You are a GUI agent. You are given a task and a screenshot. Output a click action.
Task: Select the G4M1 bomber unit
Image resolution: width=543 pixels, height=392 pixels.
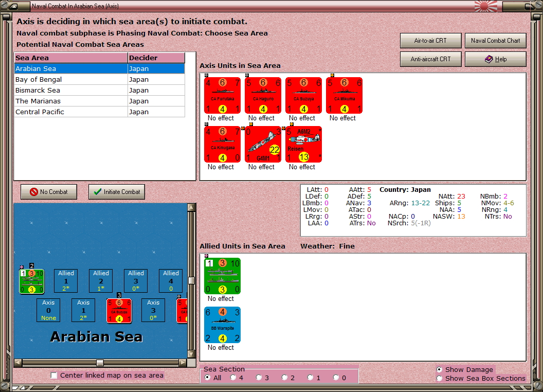[x=263, y=144]
